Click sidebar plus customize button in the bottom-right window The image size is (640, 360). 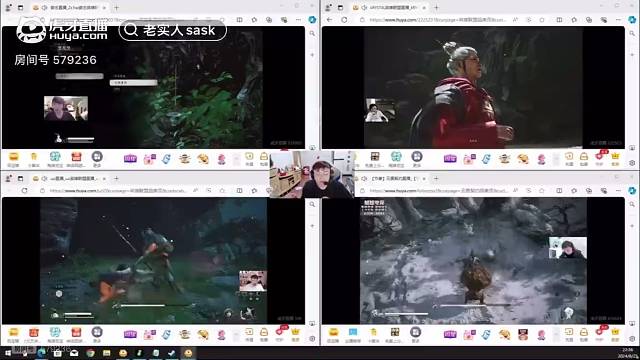[x=632, y=226]
